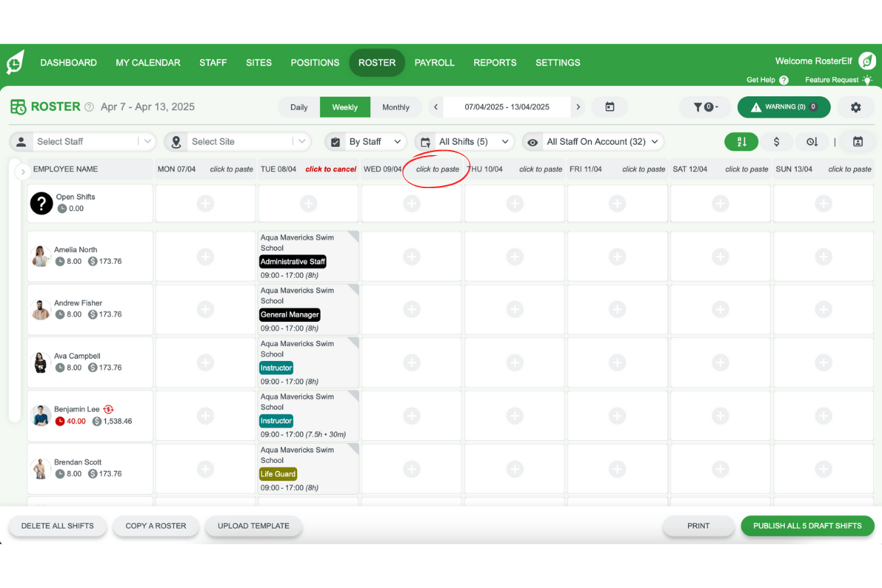The height and width of the screenshot is (588, 882).
Task: Click PUBLISH ALL 5 DRAFT SHIFTS button
Action: pos(807,526)
